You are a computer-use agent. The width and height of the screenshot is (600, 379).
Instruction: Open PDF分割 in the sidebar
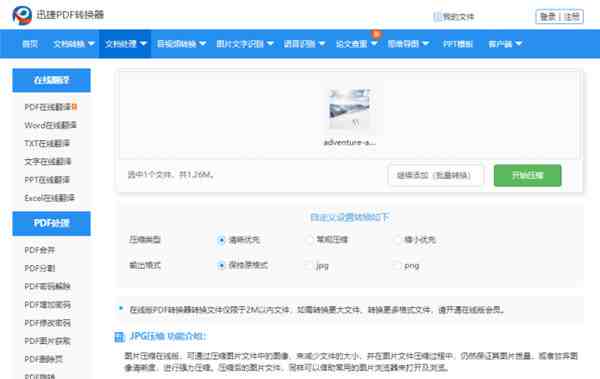(x=40, y=268)
